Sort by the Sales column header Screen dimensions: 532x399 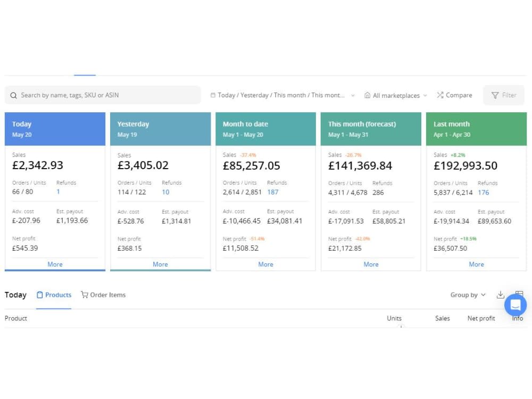pyautogui.click(x=443, y=318)
